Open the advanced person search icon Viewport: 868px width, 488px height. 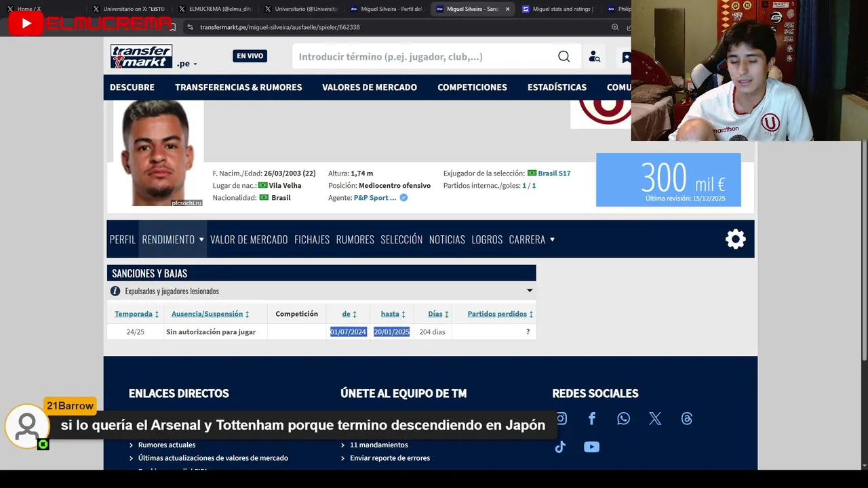(x=595, y=56)
